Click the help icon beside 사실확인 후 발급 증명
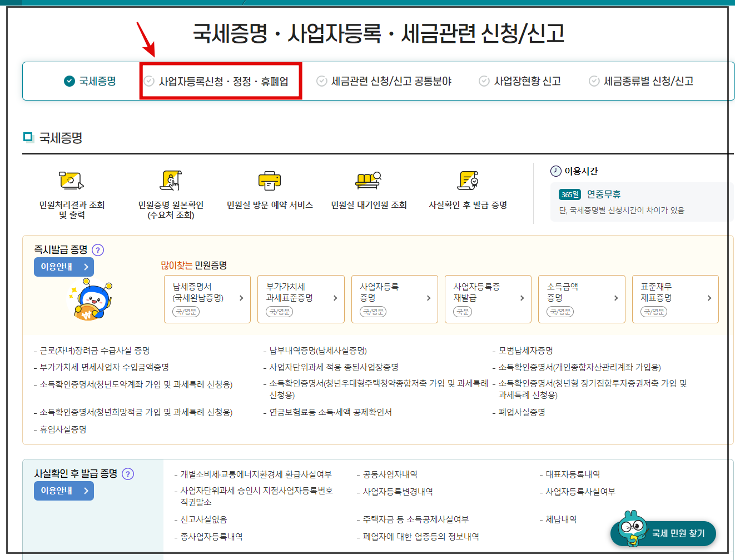This screenshot has height=560, width=735. click(x=128, y=474)
